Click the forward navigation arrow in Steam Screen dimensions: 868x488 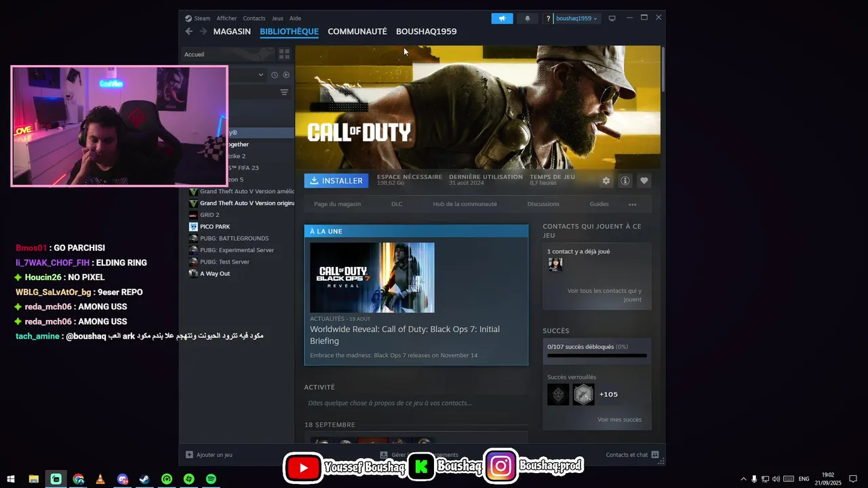203,31
